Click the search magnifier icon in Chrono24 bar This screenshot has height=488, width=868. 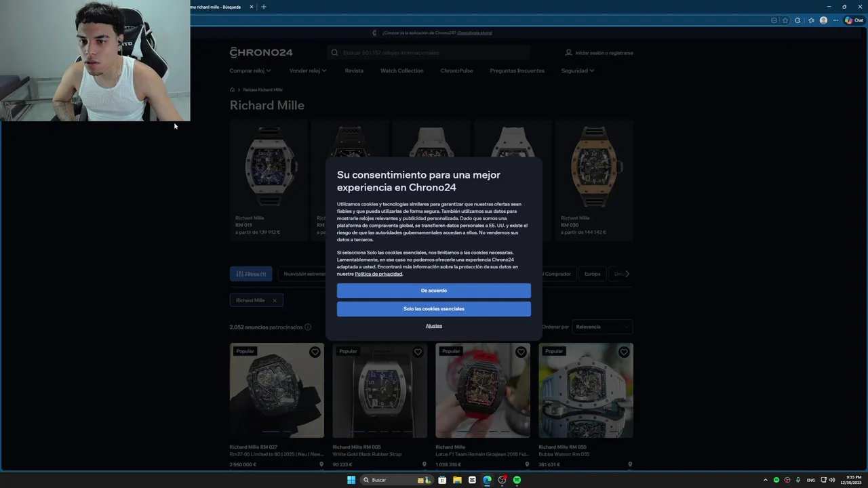(x=334, y=53)
